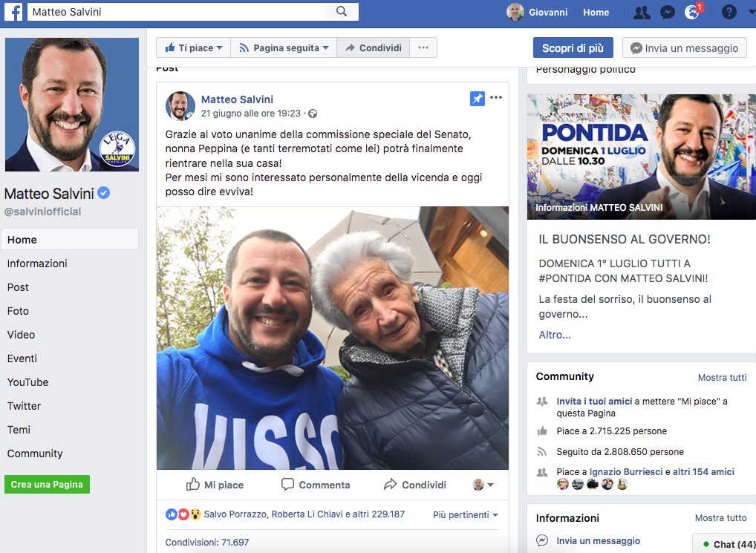This screenshot has height=553, width=756.
Task: Click Invita i tuoi amici link
Action: tap(594, 402)
